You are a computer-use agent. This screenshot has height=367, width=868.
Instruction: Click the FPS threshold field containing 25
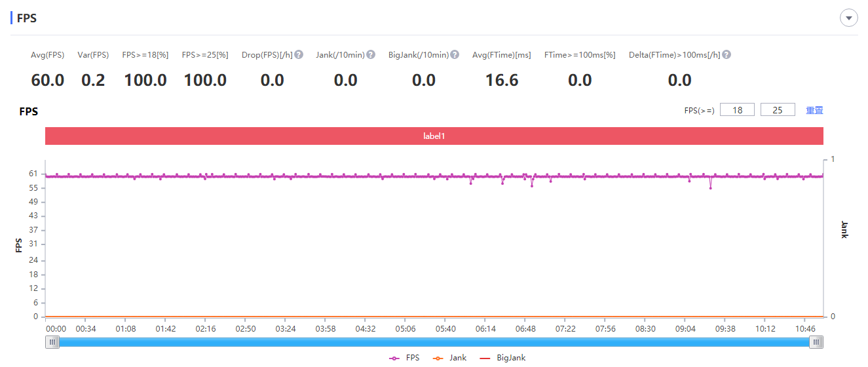pyautogui.click(x=778, y=110)
